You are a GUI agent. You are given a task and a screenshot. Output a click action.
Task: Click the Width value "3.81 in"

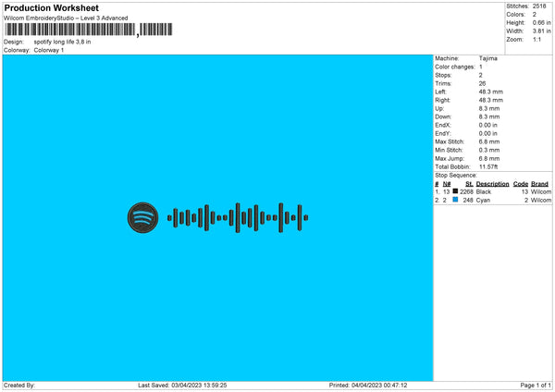coord(541,31)
